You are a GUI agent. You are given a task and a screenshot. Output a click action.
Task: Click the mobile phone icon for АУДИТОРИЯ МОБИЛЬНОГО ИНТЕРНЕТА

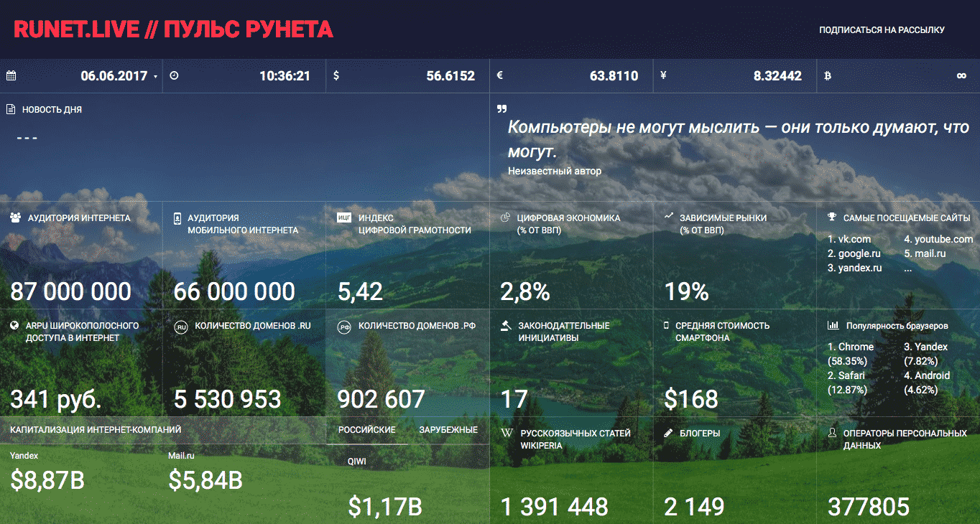click(177, 218)
